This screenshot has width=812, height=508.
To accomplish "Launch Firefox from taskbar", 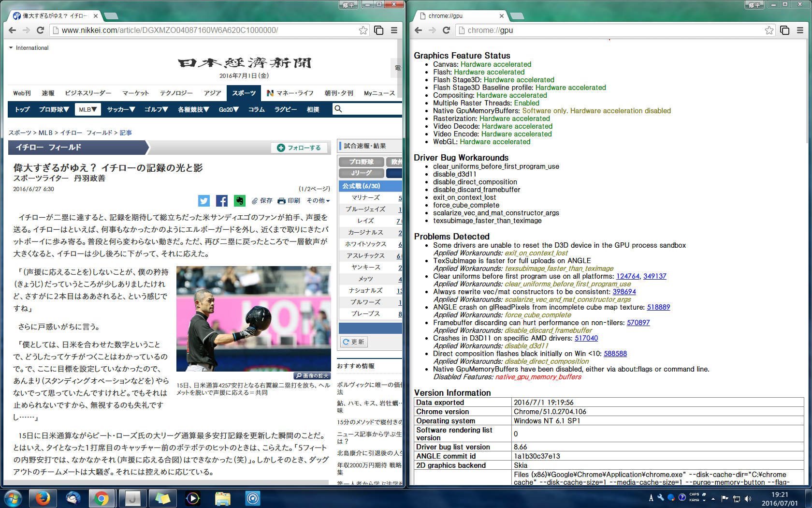I will click(x=43, y=498).
